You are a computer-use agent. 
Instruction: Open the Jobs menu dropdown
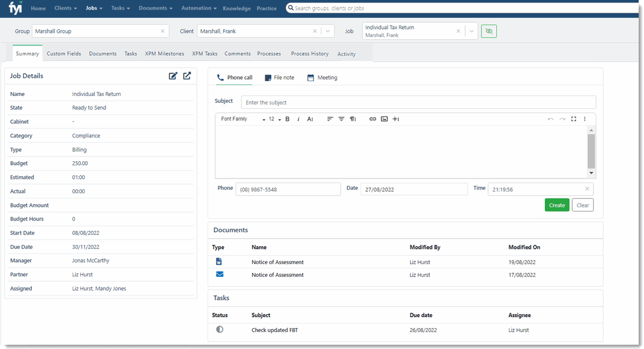(x=95, y=8)
